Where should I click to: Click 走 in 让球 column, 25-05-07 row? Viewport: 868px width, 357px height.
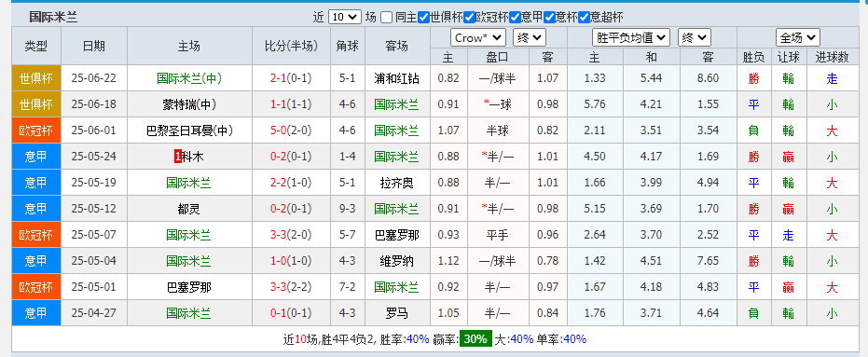789,235
